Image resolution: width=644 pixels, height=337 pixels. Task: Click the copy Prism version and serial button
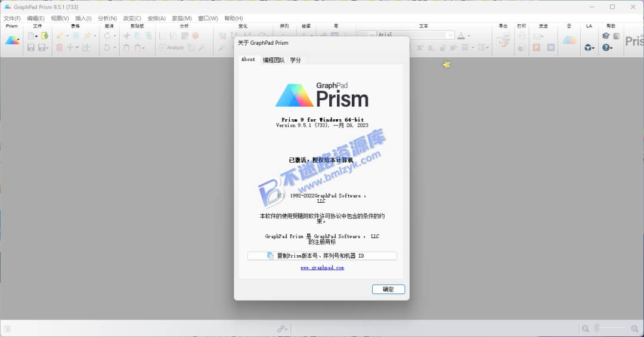pos(322,256)
